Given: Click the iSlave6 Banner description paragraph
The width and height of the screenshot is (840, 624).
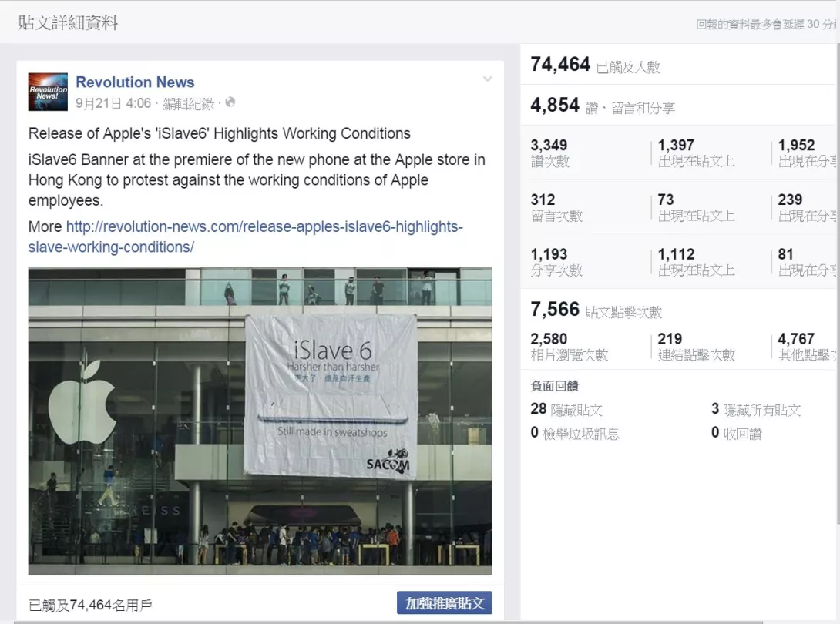Looking at the screenshot, I should pyautogui.click(x=257, y=180).
